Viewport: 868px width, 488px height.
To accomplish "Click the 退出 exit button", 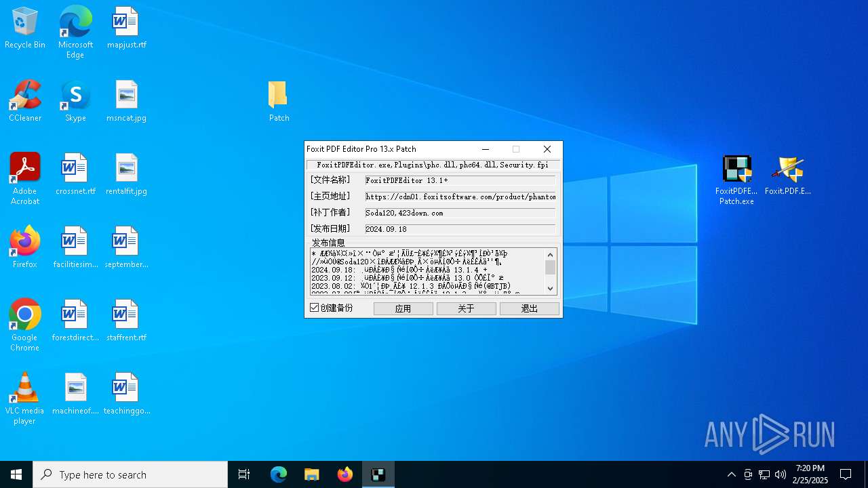I will tap(530, 308).
